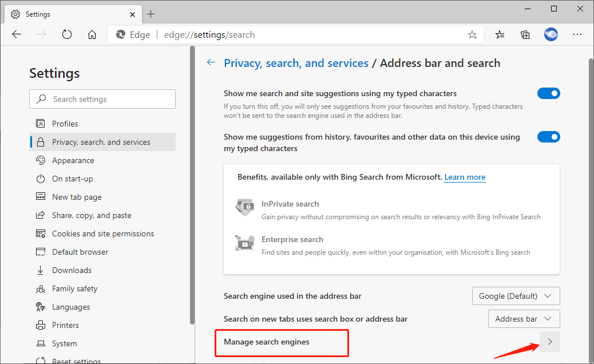Open the Favourites list icon
The width and height of the screenshot is (594, 364).
500,35
